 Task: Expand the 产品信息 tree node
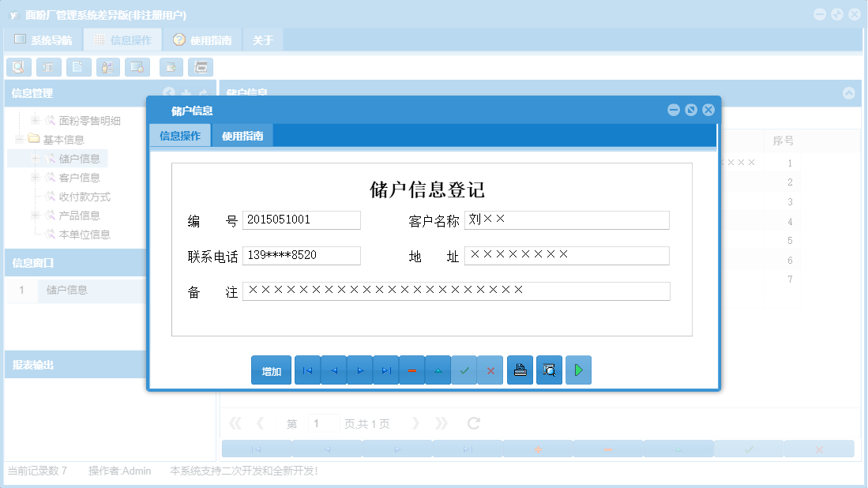coord(36,215)
